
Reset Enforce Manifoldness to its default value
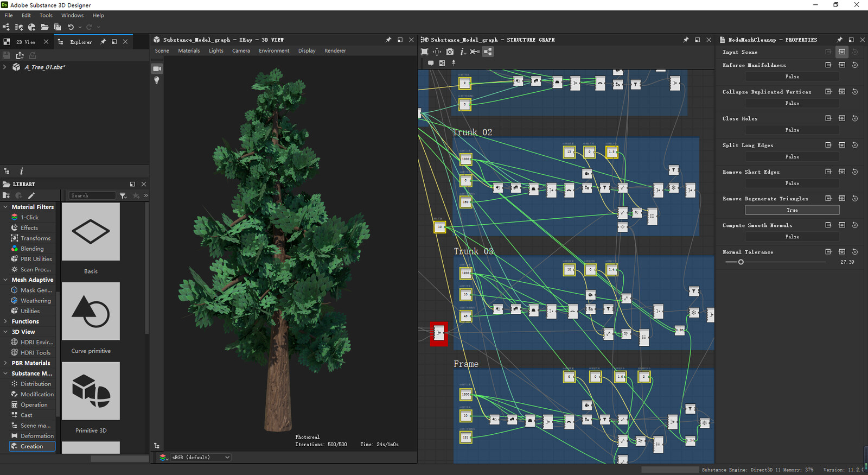855,65
